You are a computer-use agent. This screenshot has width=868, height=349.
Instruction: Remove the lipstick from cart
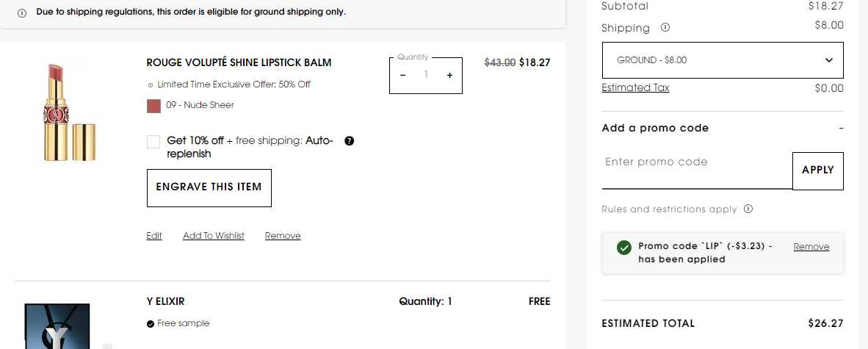pos(283,236)
